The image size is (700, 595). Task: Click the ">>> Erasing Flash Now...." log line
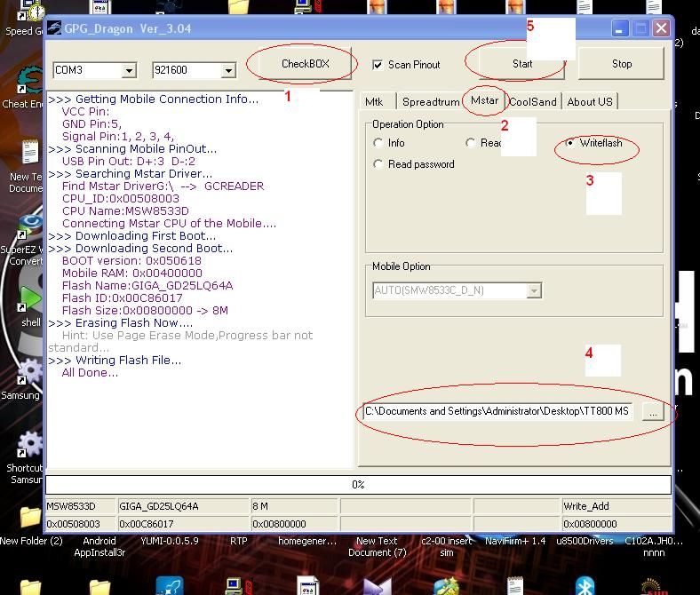121,322
